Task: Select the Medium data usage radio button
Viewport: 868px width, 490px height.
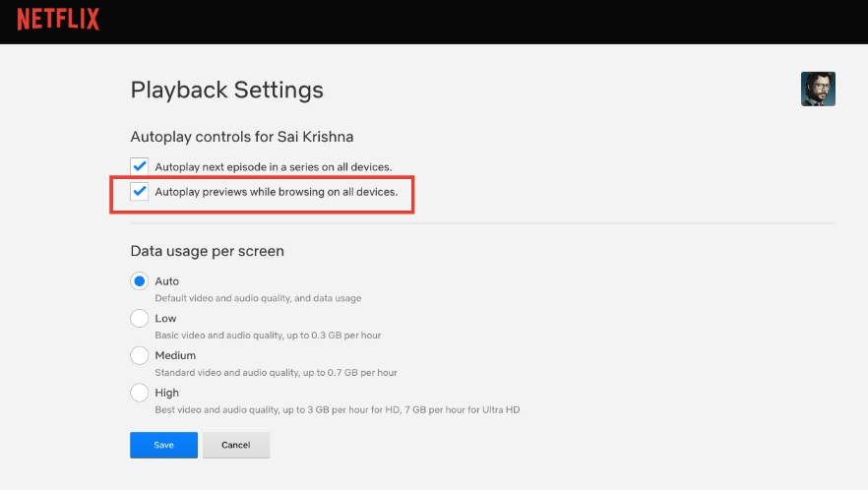Action: tap(140, 355)
